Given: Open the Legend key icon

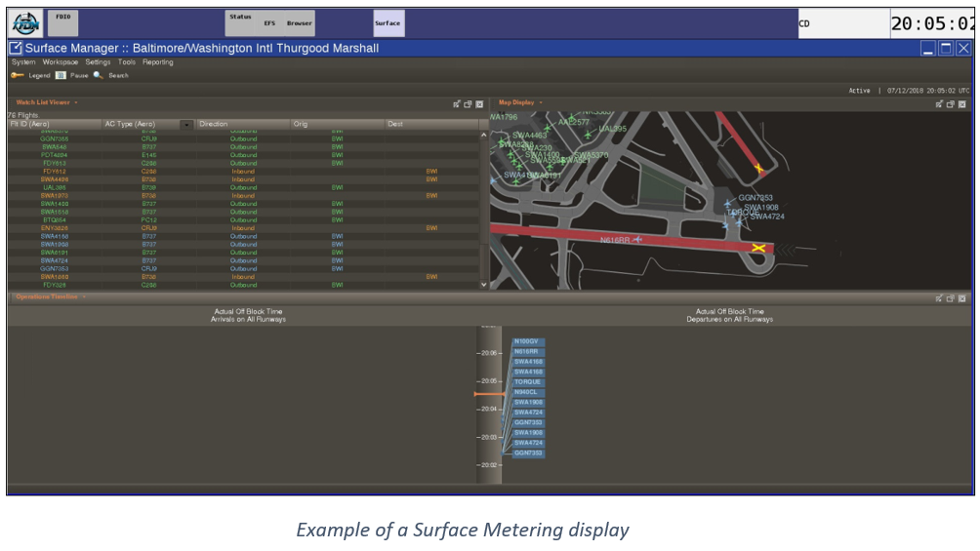Looking at the screenshot, I should 17,76.
